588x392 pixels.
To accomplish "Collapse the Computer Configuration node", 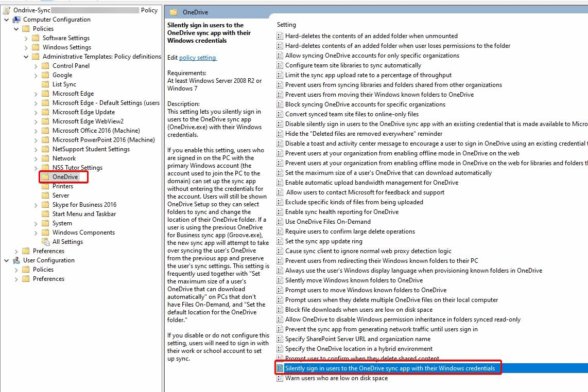I will [x=6, y=20].
